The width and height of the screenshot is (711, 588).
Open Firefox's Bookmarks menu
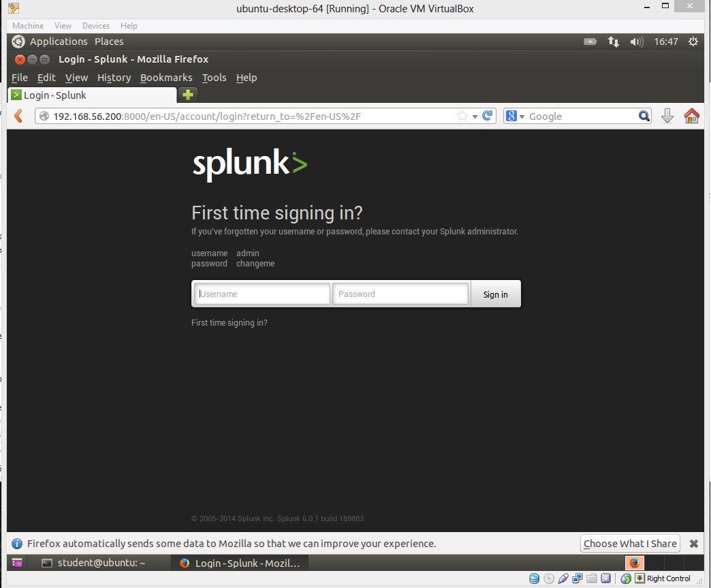(x=166, y=78)
